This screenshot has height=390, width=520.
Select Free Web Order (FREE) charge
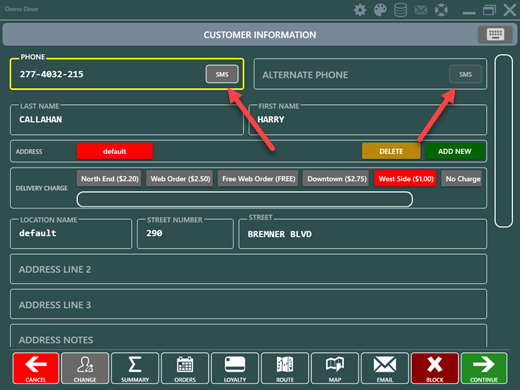[x=258, y=179]
